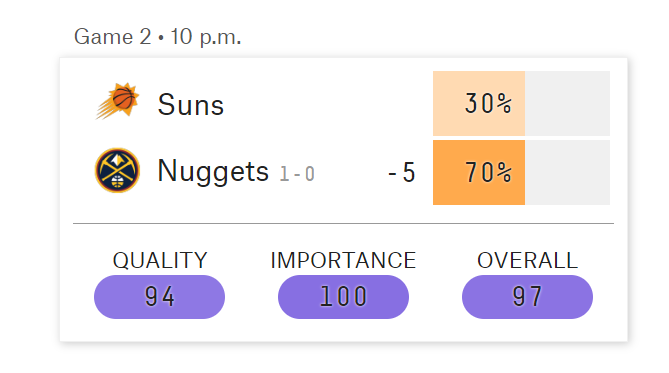Click the 30% text for Suns
Screen dimensions: 669x373
(488, 103)
